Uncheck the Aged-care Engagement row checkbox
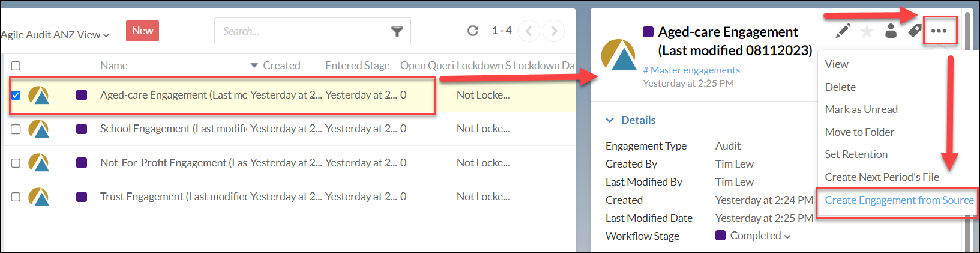980x253 pixels. (x=16, y=95)
